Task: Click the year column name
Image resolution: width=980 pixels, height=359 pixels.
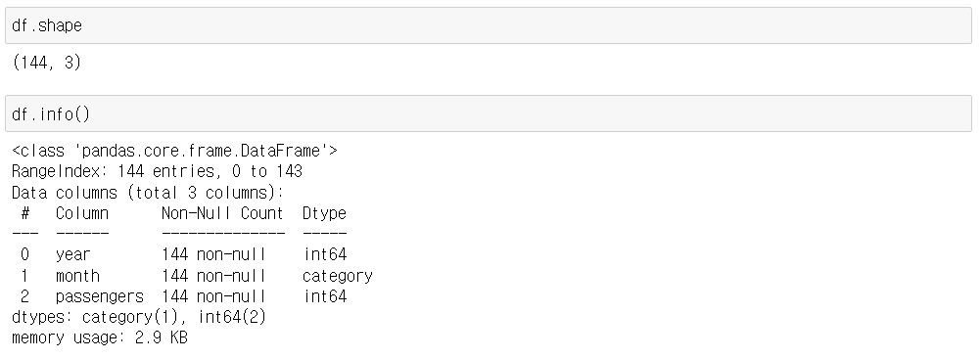Action: (x=73, y=254)
